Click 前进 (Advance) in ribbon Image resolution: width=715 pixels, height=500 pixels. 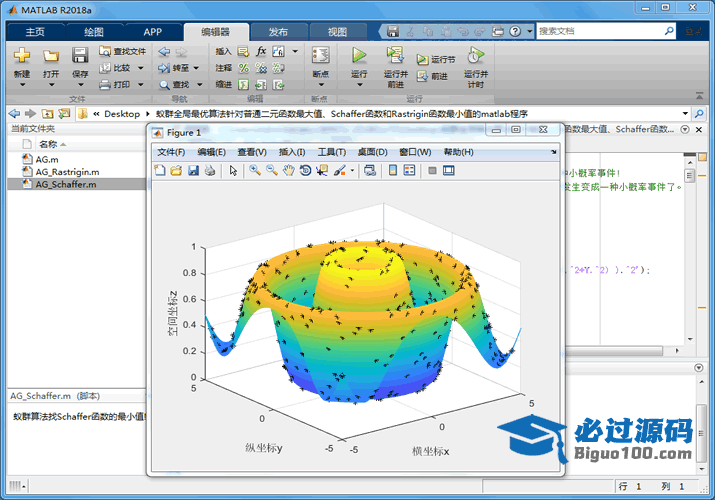432,76
